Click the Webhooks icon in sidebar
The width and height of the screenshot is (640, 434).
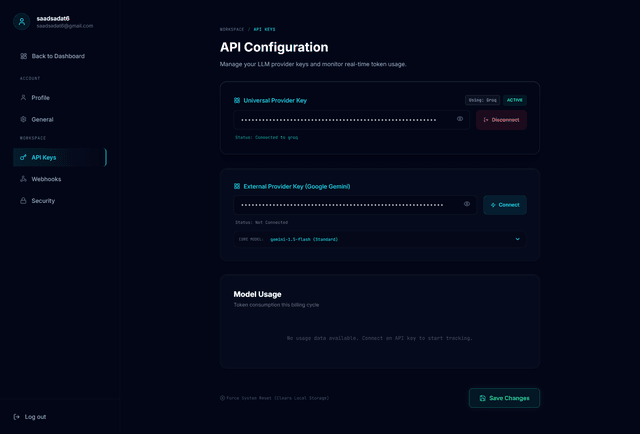pos(23,179)
